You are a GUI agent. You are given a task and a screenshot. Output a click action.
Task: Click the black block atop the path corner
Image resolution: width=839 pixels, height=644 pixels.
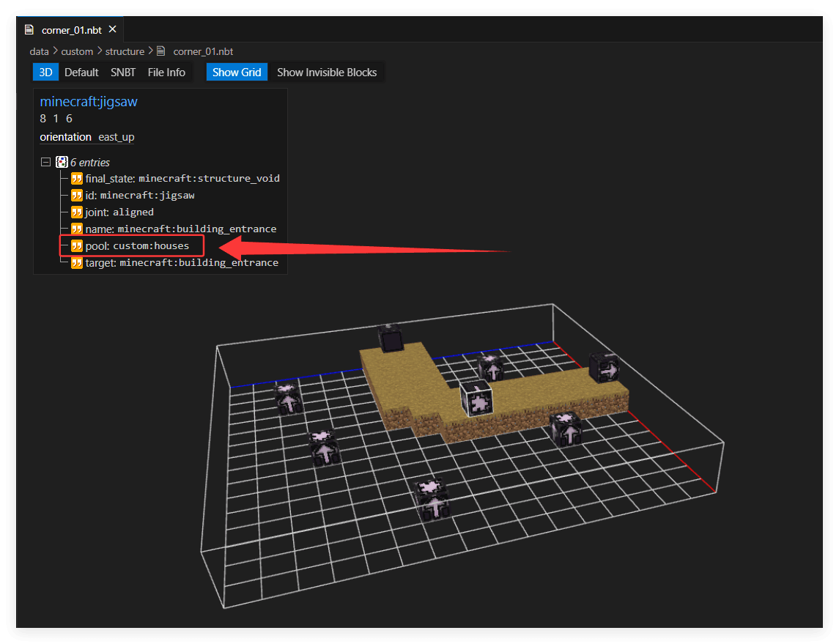pyautogui.click(x=391, y=338)
